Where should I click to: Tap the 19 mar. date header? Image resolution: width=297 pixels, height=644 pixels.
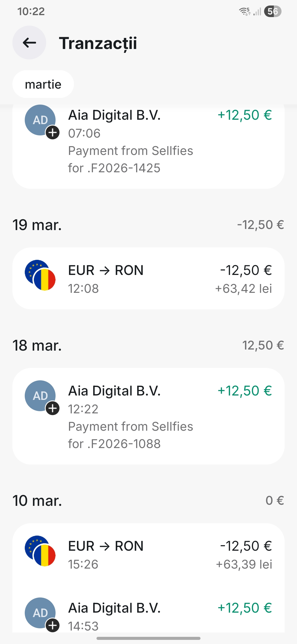pyautogui.click(x=37, y=225)
